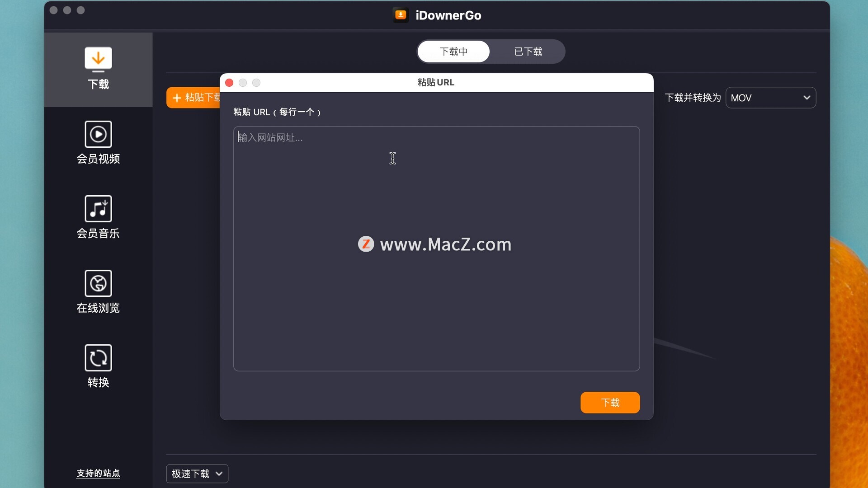The height and width of the screenshot is (488, 868).
Task: Open the 转换 convert icon
Action: point(98,358)
